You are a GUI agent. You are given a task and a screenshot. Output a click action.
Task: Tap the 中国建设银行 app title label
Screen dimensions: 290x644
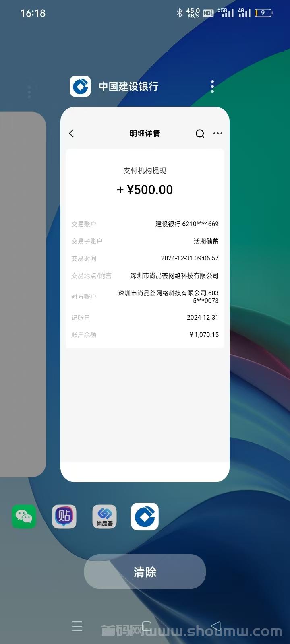click(128, 86)
